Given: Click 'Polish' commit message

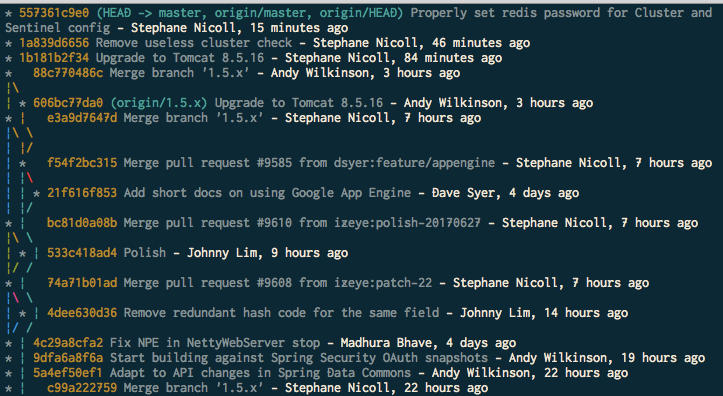Looking at the screenshot, I should (x=145, y=253).
